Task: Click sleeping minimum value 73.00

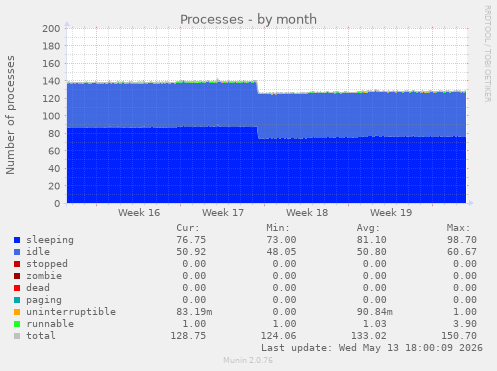Action: point(281,240)
